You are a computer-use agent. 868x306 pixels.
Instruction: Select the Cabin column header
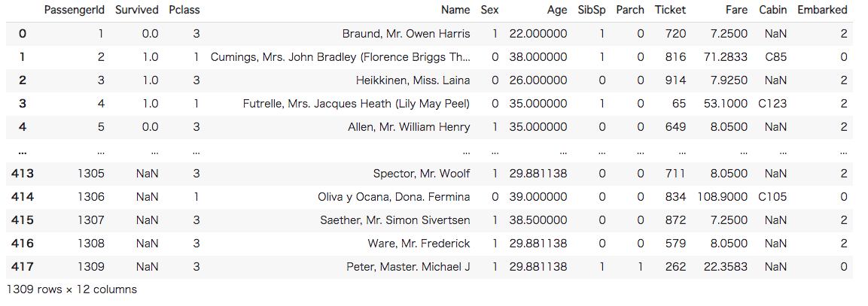tap(773, 10)
